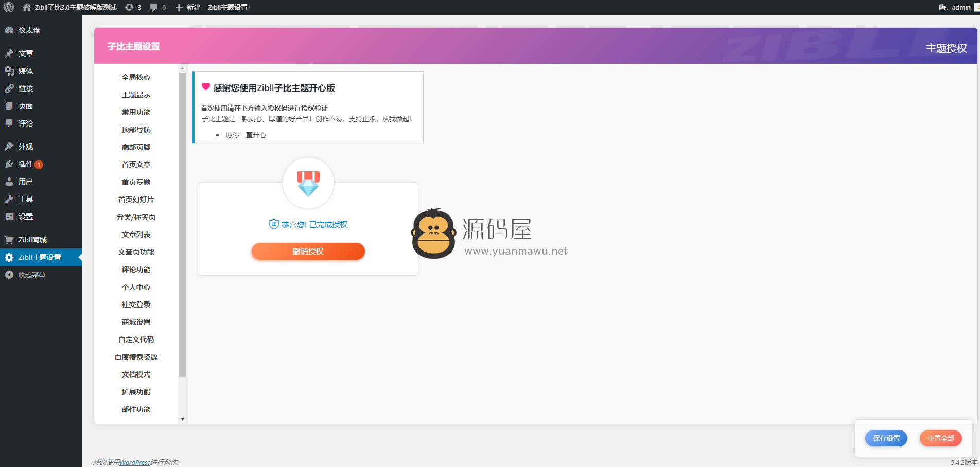This screenshot has height=467, width=980.
Task: Select 文档模式 settings tab
Action: click(x=136, y=374)
